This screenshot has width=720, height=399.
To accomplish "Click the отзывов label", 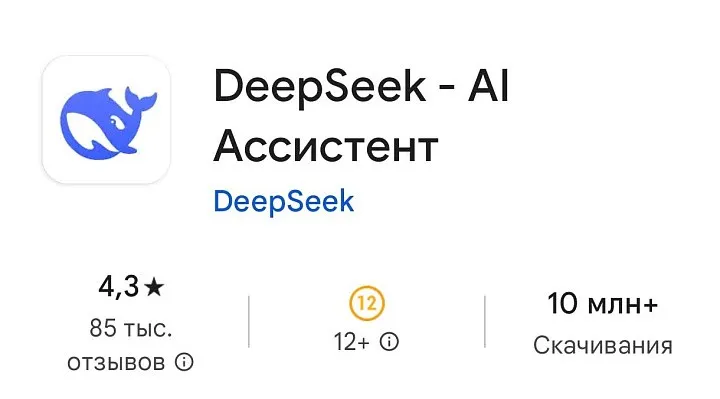I will pos(116,363).
